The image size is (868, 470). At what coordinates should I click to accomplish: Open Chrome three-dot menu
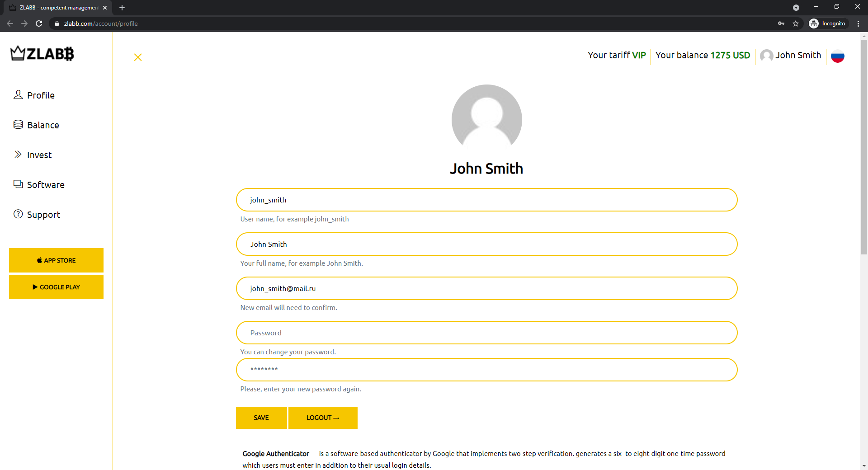coord(858,23)
